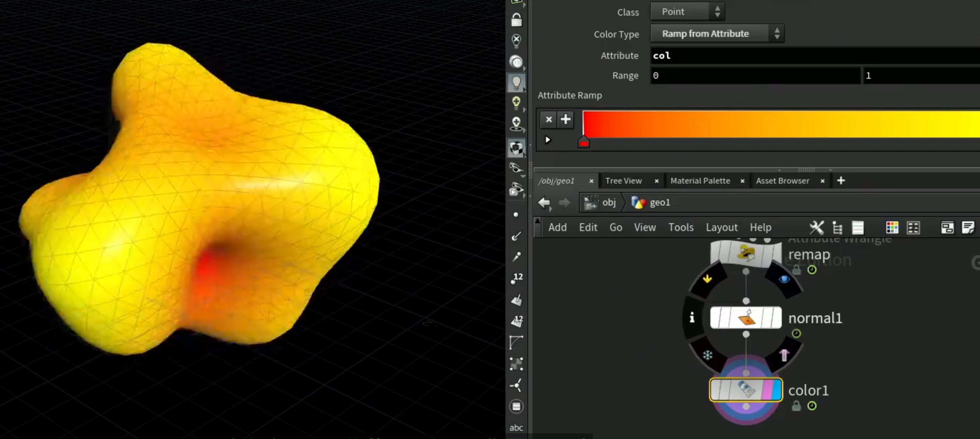
Task: Open the Class dropdown set to Point
Action: (x=688, y=11)
